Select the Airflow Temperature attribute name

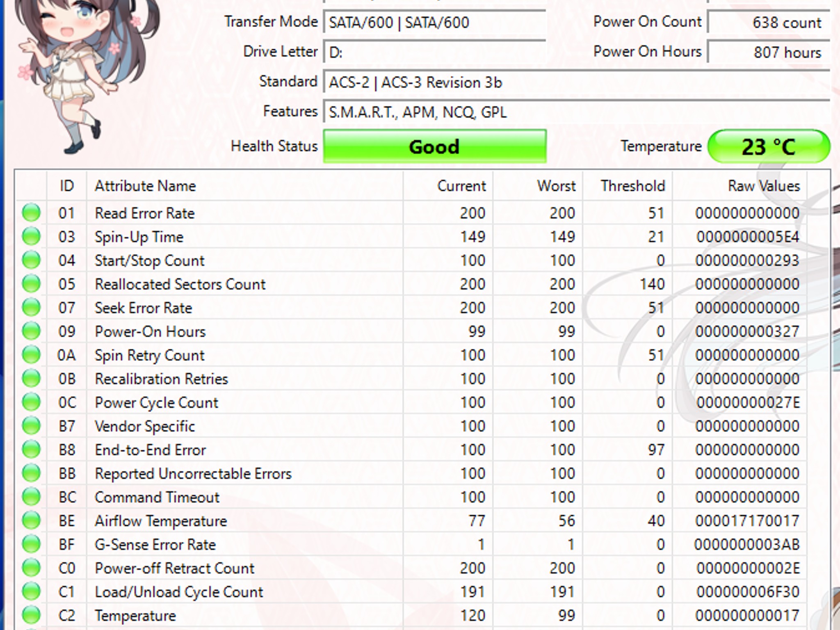(161, 521)
